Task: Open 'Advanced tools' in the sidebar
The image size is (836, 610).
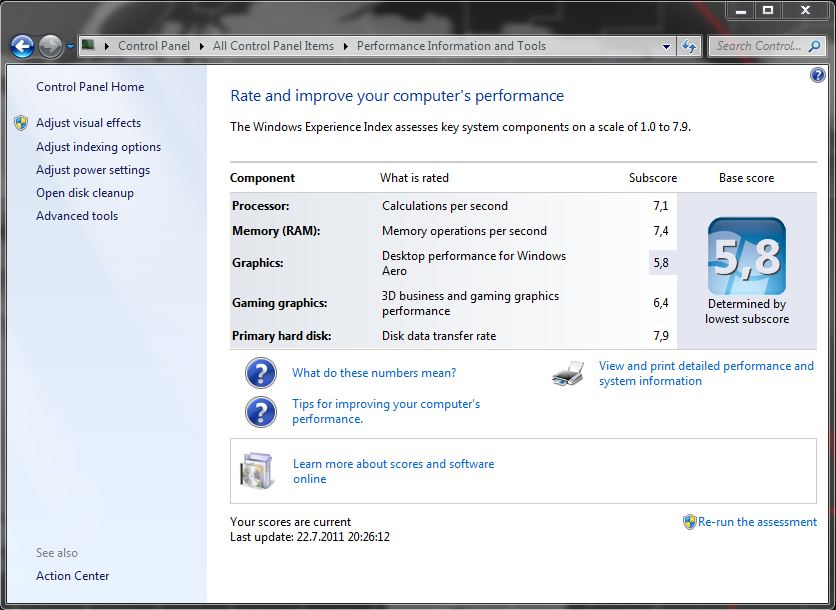Action: (77, 216)
